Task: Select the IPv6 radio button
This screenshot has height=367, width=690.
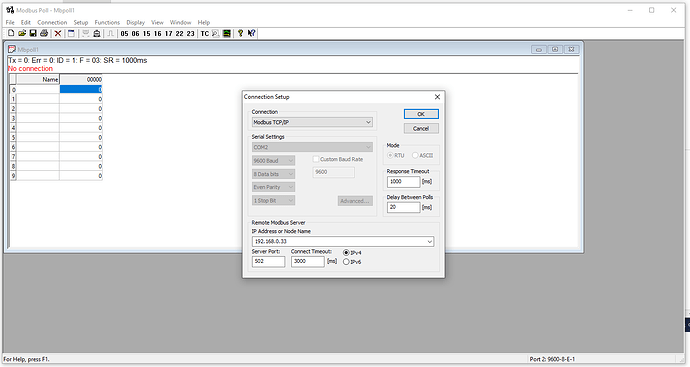Action: [x=346, y=262]
